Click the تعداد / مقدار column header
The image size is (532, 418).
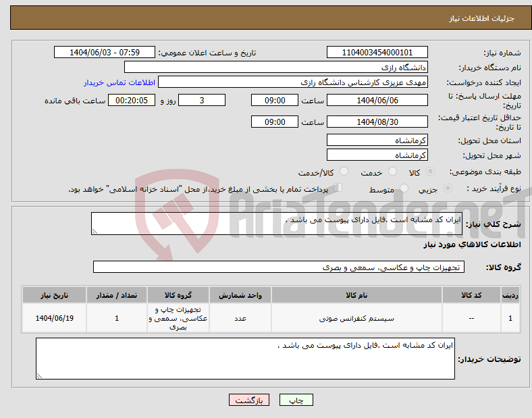click(117, 295)
